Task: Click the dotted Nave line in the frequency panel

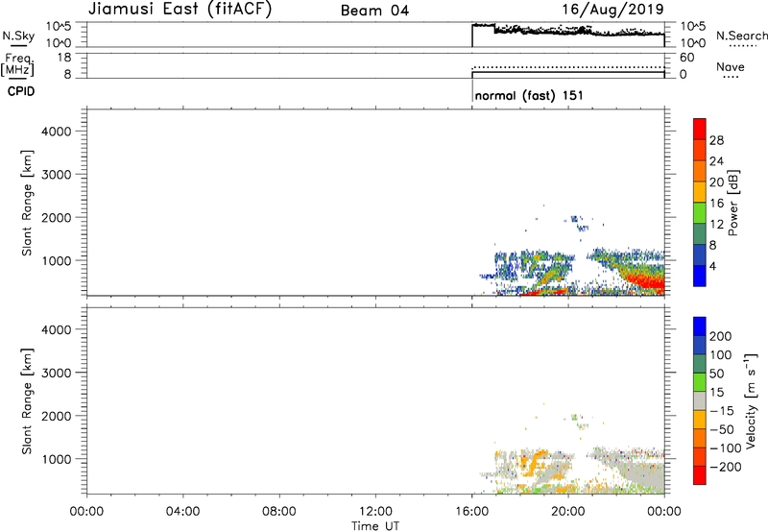Action: [x=568, y=67]
